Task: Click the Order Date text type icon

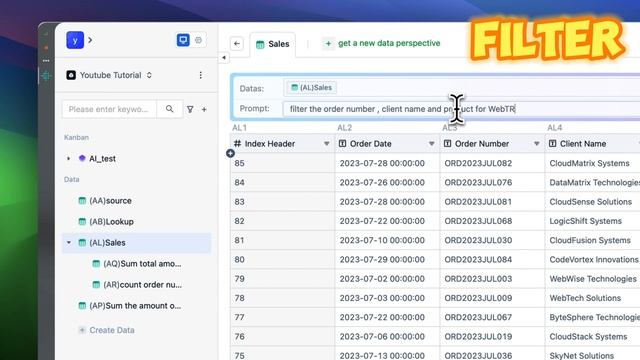Action: 342,144
